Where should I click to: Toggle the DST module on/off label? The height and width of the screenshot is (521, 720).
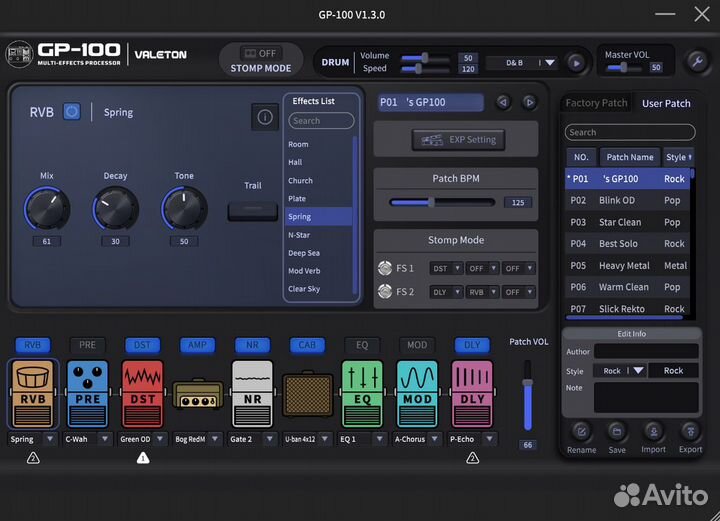tap(142, 345)
